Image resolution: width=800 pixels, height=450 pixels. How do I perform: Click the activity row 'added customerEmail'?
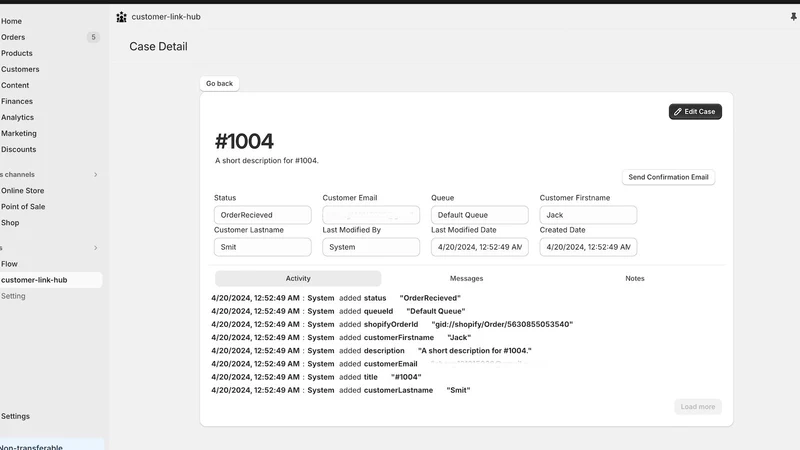[378, 364]
